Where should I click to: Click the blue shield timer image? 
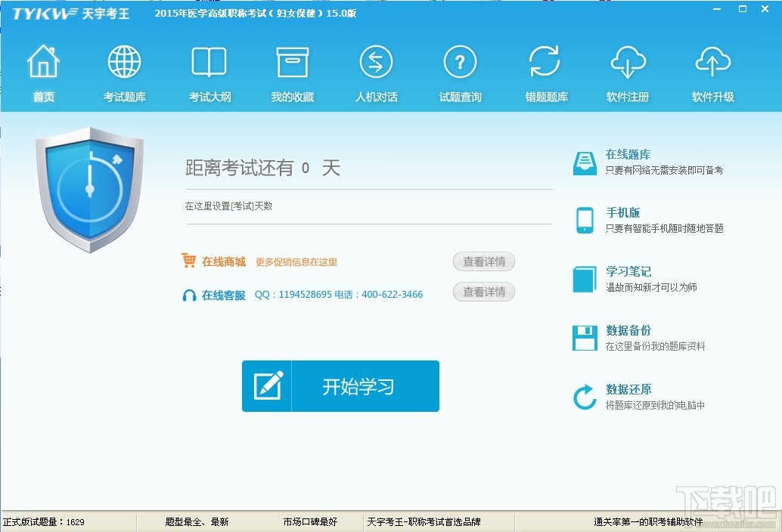tap(89, 189)
